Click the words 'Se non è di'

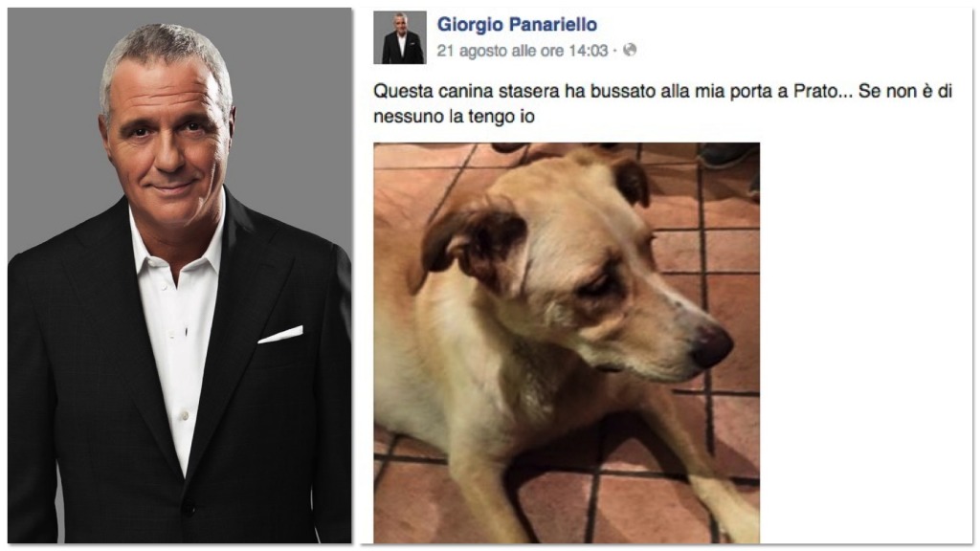point(905,91)
